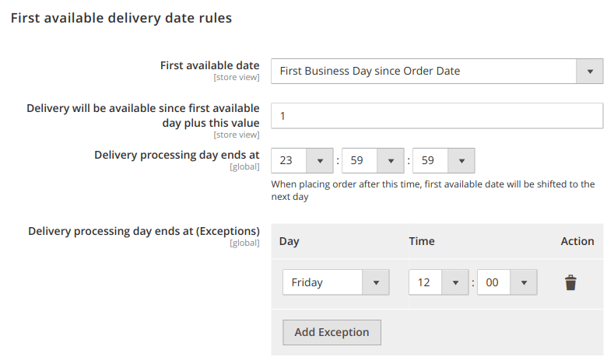
Task: Open the exception hour dropdown showing 12
Action: point(438,282)
